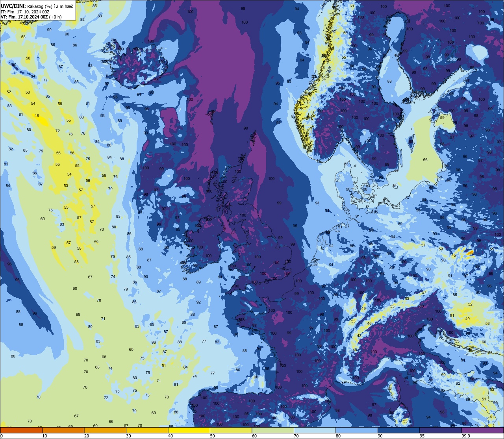The image size is (504, 439).
Task: Click the humidity value 78 on the map
Action: click(99, 300)
